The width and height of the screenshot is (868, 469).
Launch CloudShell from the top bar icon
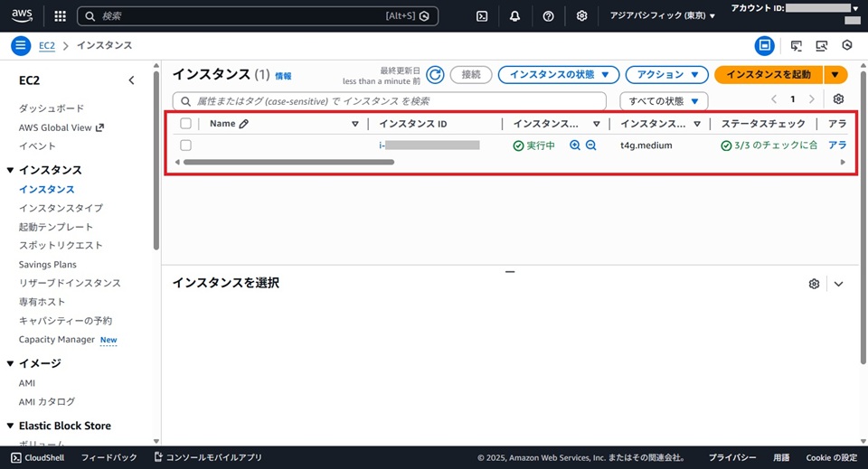point(483,16)
